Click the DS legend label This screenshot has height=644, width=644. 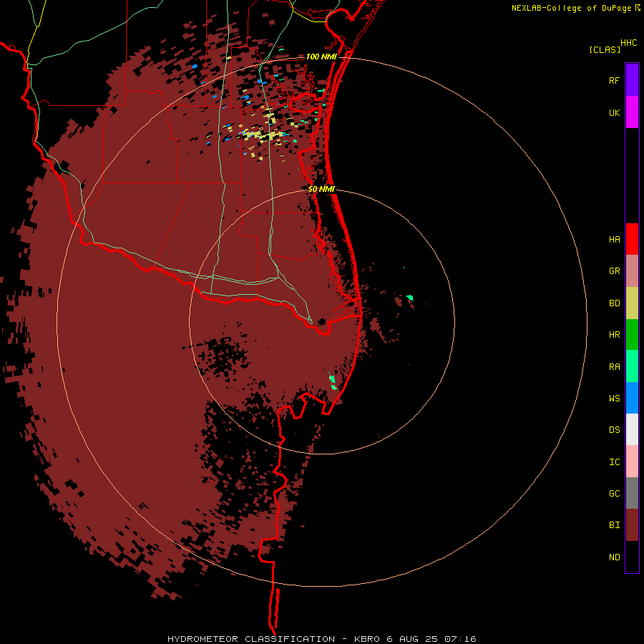[614, 430]
